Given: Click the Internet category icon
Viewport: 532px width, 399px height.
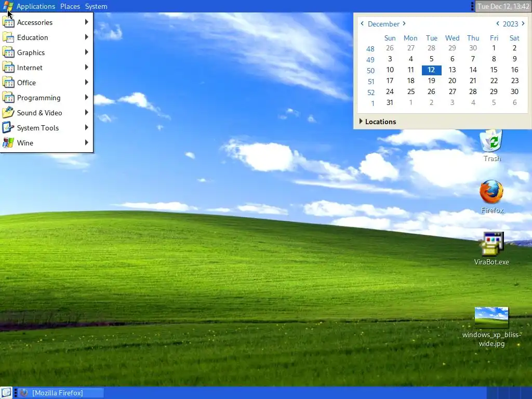Looking at the screenshot, I should pyautogui.click(x=8, y=68).
